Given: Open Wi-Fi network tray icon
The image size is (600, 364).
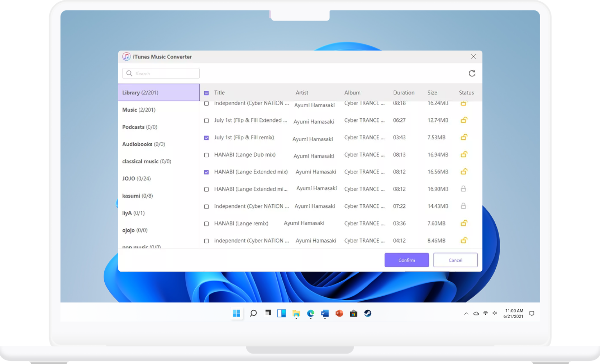Looking at the screenshot, I should click(x=486, y=313).
